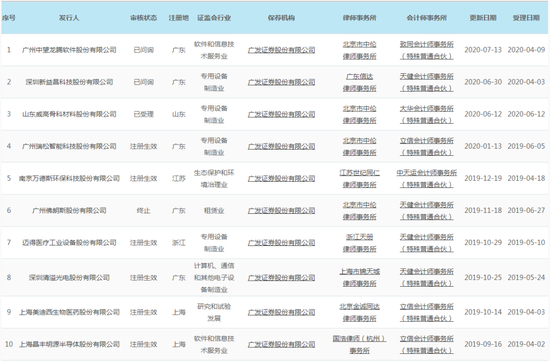Select issuer 广州中望龙腾软件股份有限公司
This screenshot has height=361, width=550.
[69, 50]
